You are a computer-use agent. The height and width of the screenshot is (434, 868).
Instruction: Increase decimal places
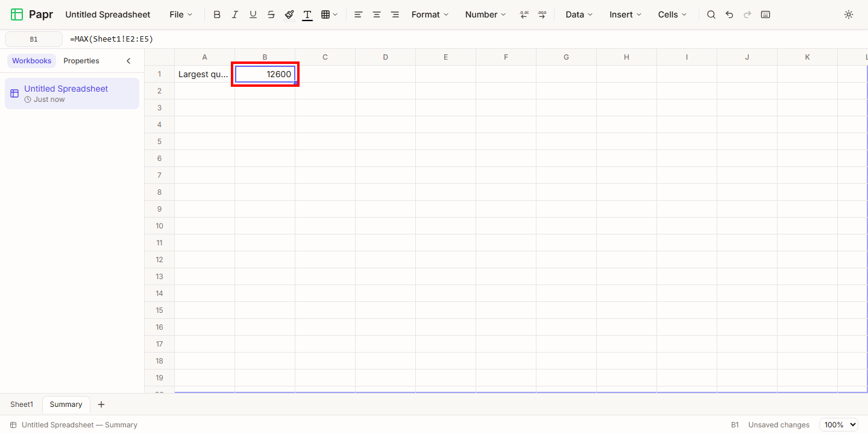tap(542, 14)
